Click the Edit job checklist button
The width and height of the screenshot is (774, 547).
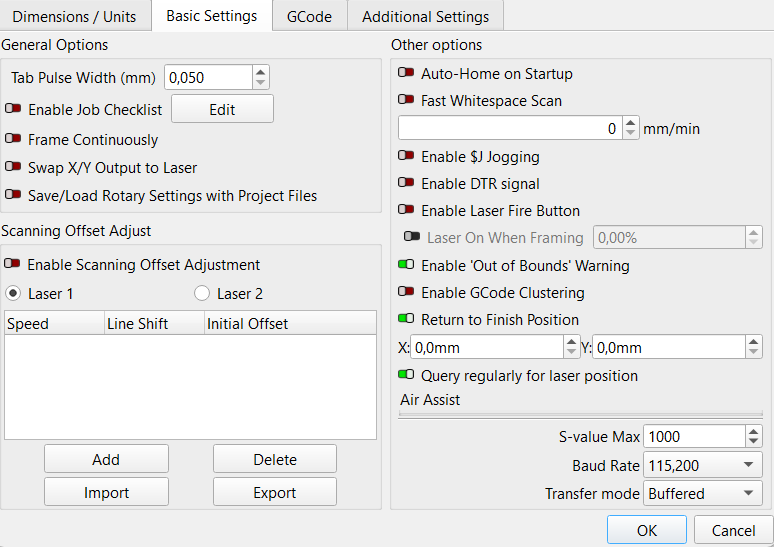222,110
